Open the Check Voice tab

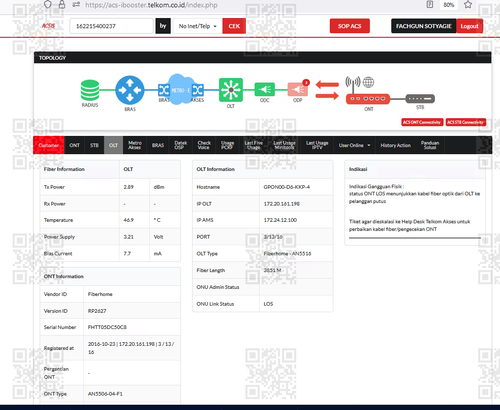[x=204, y=145]
